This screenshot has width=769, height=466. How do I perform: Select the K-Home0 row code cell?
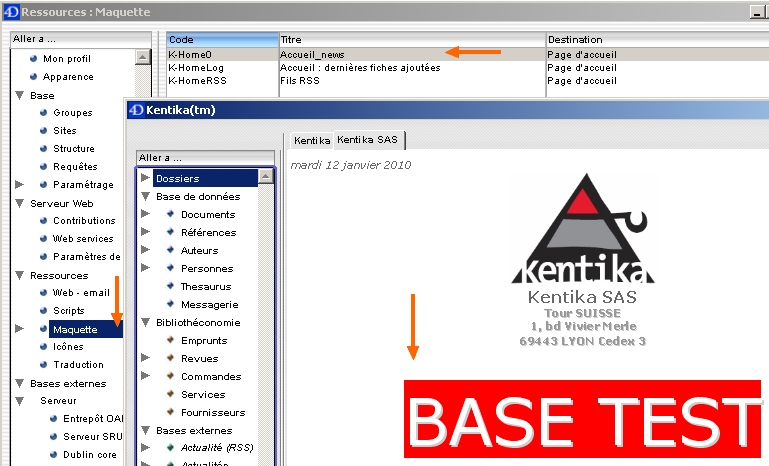point(222,54)
